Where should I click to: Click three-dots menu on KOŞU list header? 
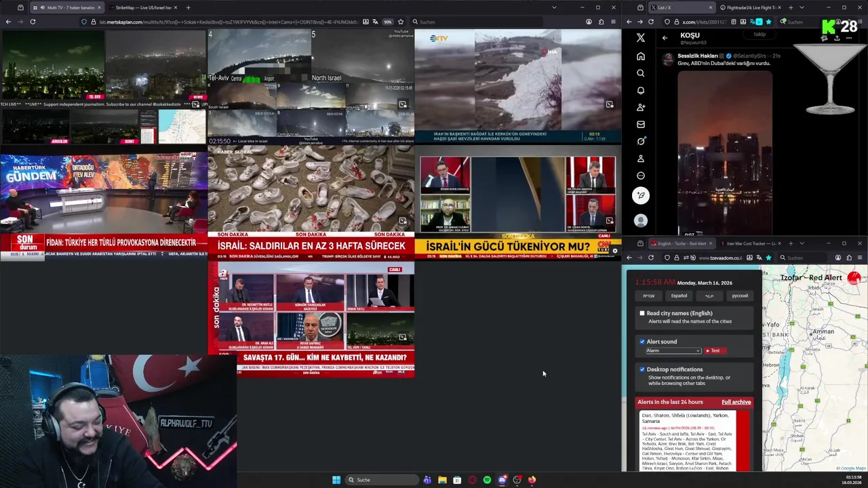tap(850, 38)
